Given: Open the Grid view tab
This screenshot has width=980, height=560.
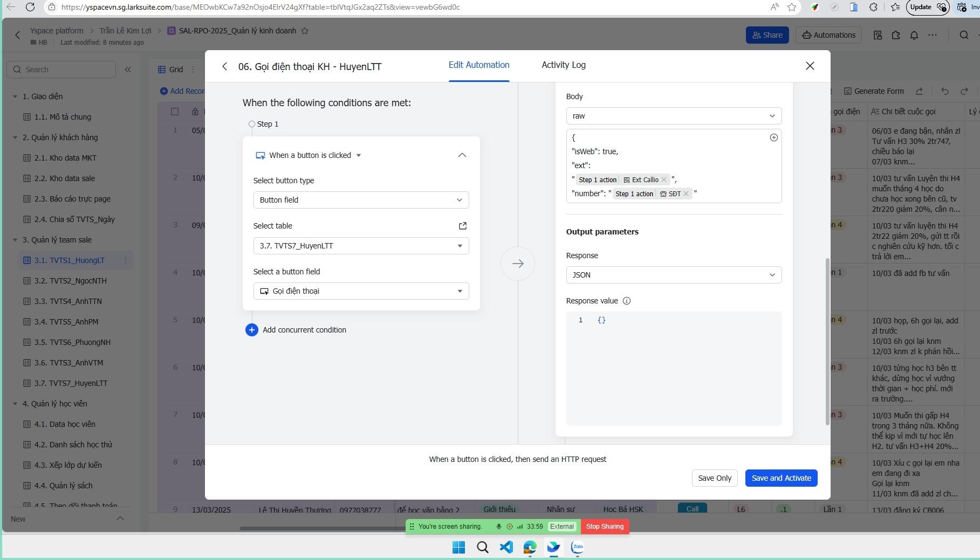Looking at the screenshot, I should click(171, 70).
